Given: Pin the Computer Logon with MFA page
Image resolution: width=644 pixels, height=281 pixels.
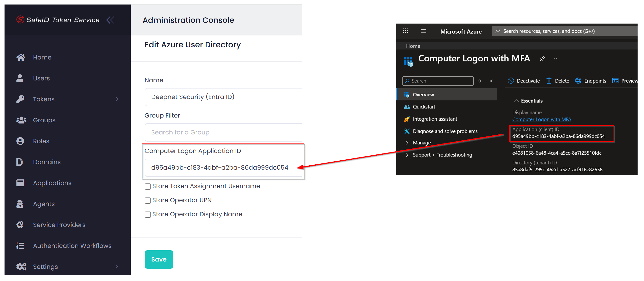Looking at the screenshot, I should click(x=542, y=59).
